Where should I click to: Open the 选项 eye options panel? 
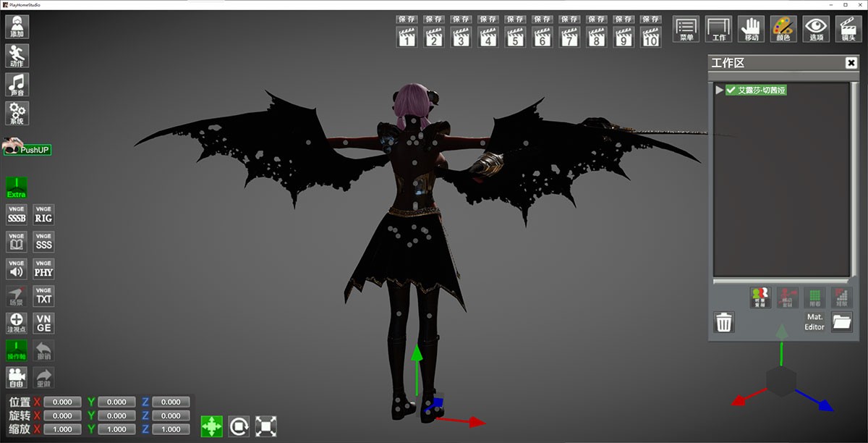817,30
